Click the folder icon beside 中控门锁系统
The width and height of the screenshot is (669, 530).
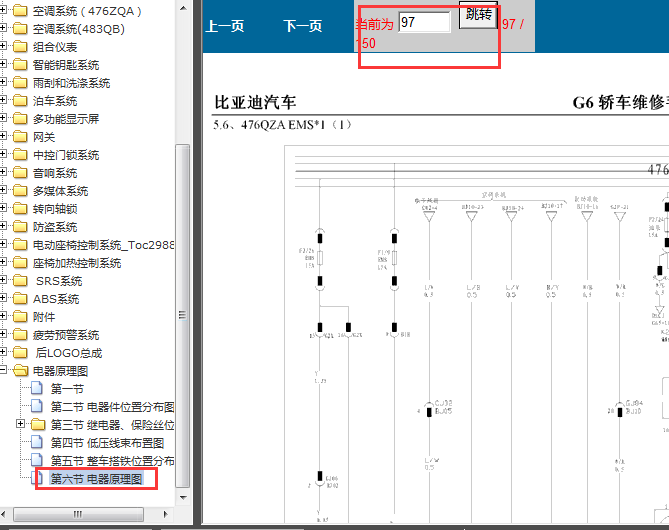click(20, 154)
